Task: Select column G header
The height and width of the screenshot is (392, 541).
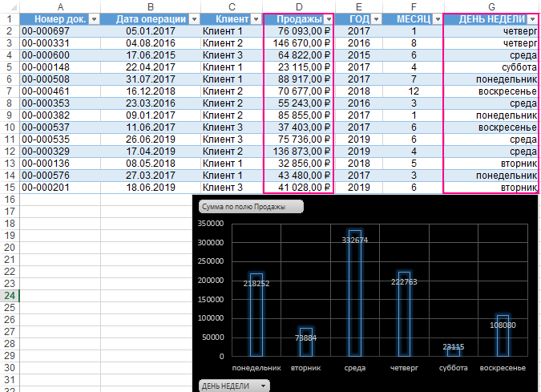Action: [491, 6]
